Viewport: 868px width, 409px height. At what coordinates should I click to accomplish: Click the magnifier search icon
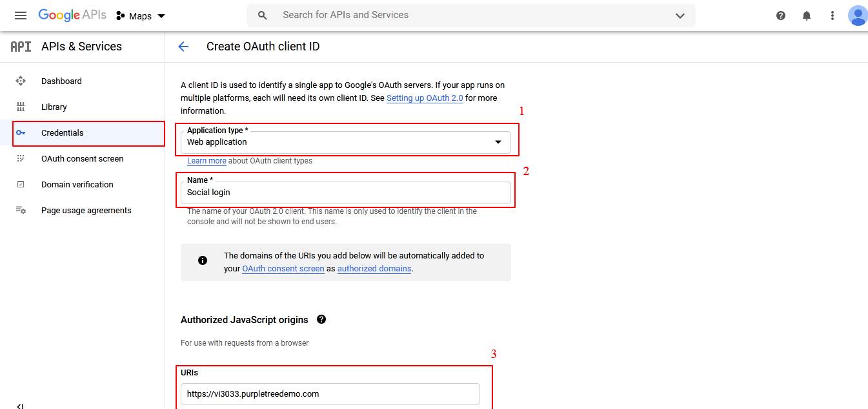tap(263, 16)
